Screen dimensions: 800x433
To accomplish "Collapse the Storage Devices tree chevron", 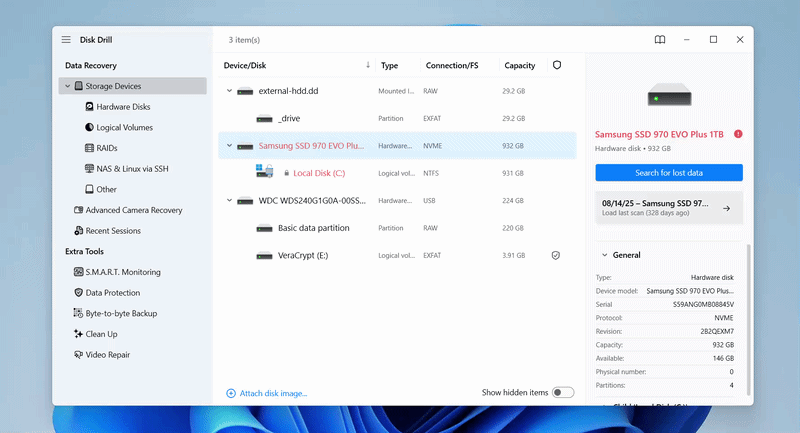I will 67,86.
